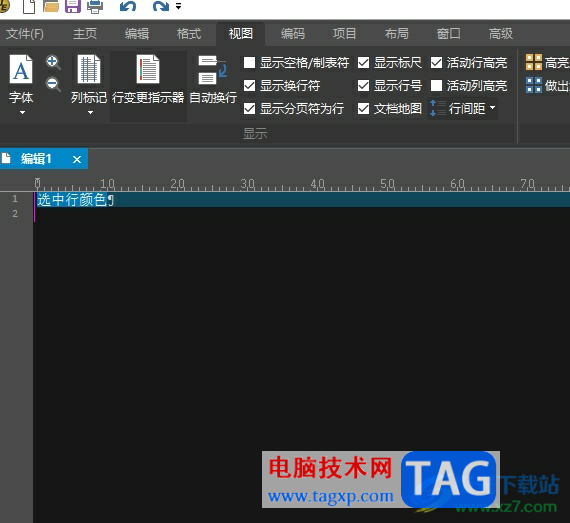Viewport: 570px width, 523px height.
Task: Switch to the 格式 ribbon tab
Action: [189, 34]
